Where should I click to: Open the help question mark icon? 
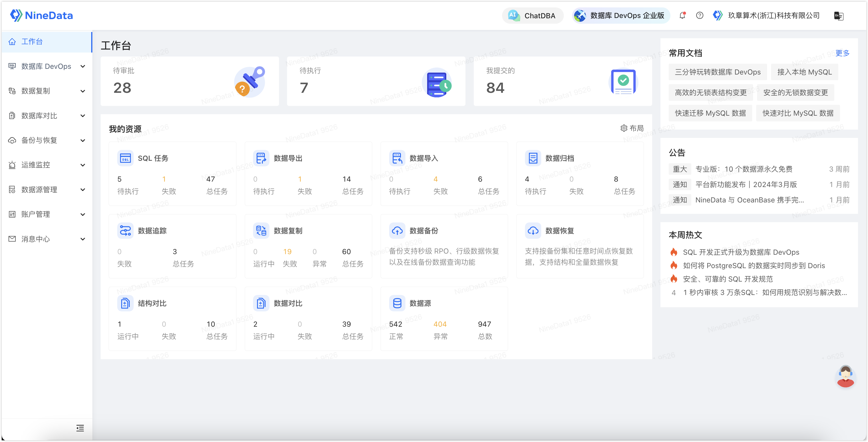click(x=700, y=15)
